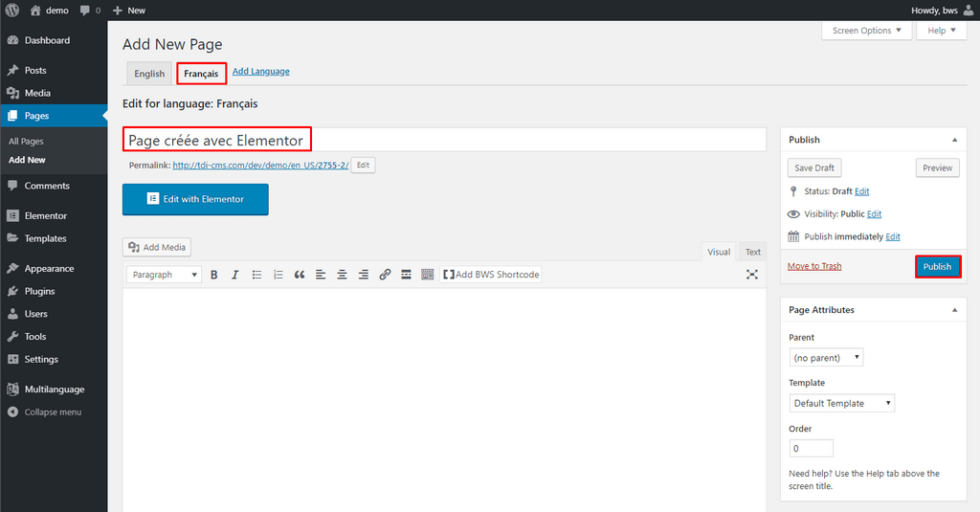Open the Screen Options panel
The height and width of the screenshot is (512, 980).
(x=867, y=31)
